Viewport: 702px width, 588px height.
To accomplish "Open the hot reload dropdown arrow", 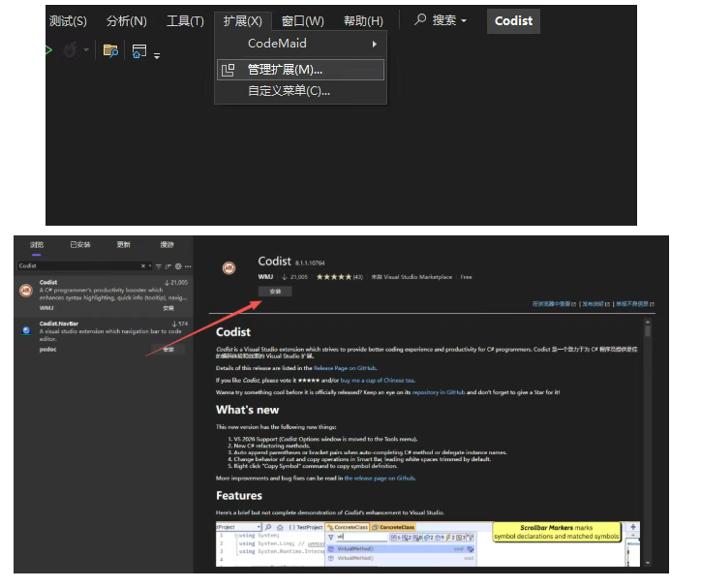I will click(86, 49).
